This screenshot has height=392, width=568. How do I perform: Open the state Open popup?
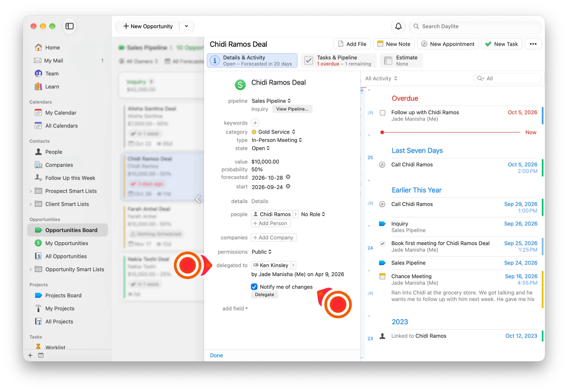[261, 148]
